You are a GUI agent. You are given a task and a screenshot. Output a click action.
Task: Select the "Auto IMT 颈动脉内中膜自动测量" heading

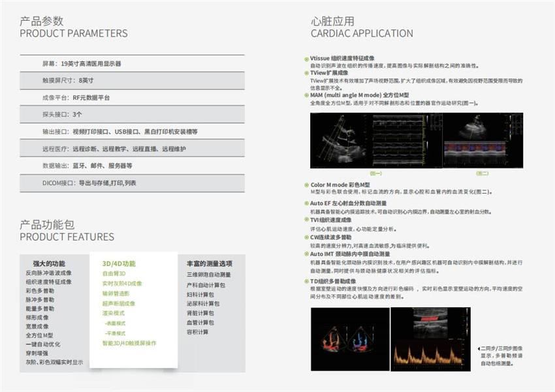pyautogui.click(x=350, y=254)
